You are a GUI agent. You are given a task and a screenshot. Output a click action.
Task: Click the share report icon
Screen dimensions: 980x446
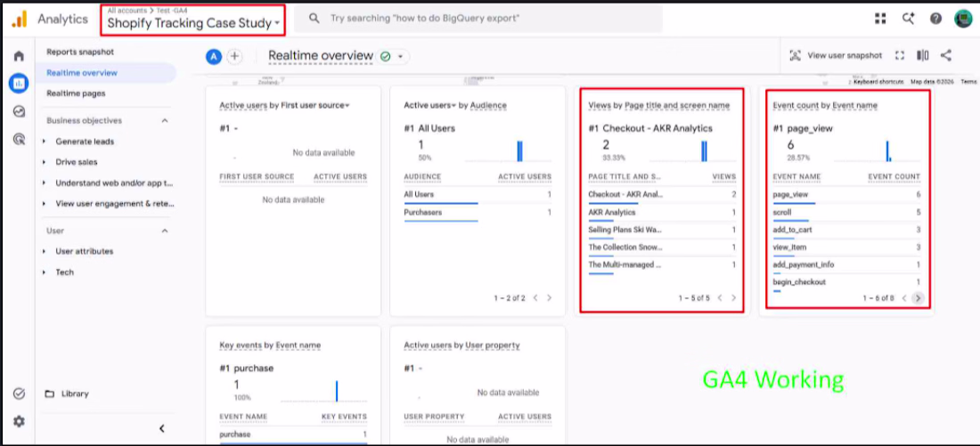(x=946, y=55)
